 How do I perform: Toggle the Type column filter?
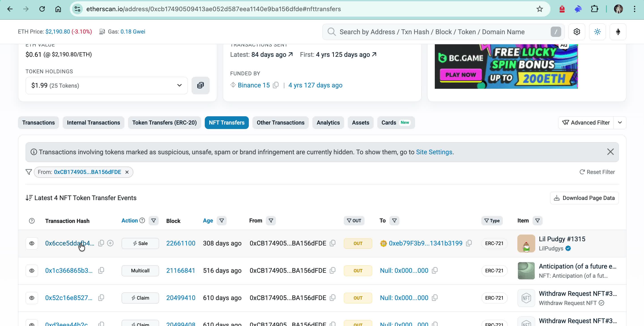tap(492, 221)
